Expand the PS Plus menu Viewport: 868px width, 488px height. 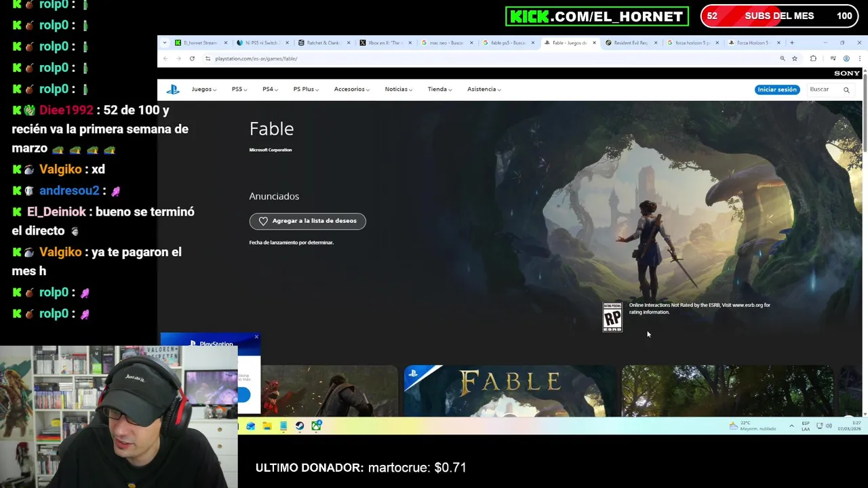[x=306, y=89]
